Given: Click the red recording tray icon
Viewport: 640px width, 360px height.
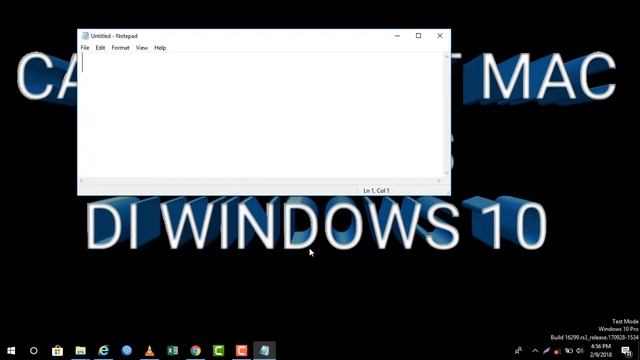Looking at the screenshot, I should (557, 351).
